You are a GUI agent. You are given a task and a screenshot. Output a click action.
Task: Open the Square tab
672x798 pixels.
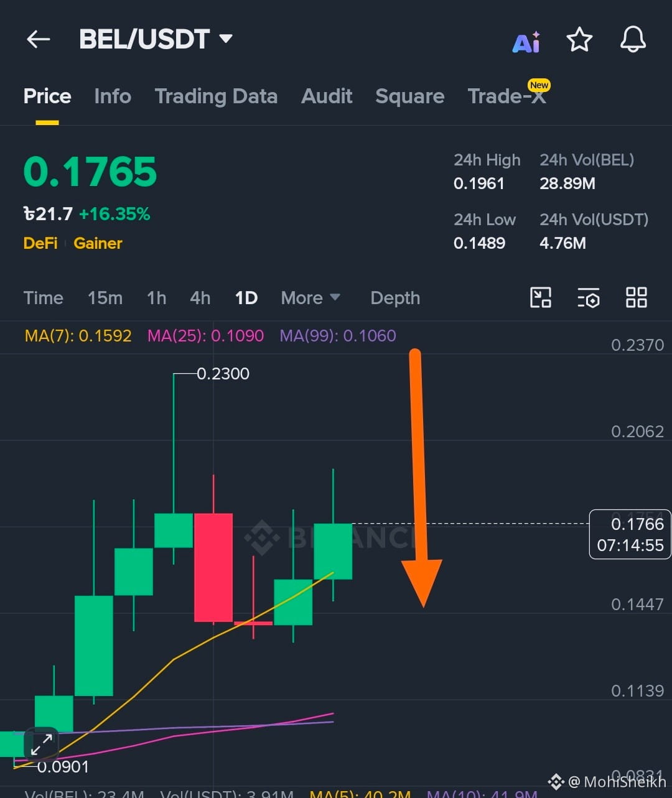410,96
